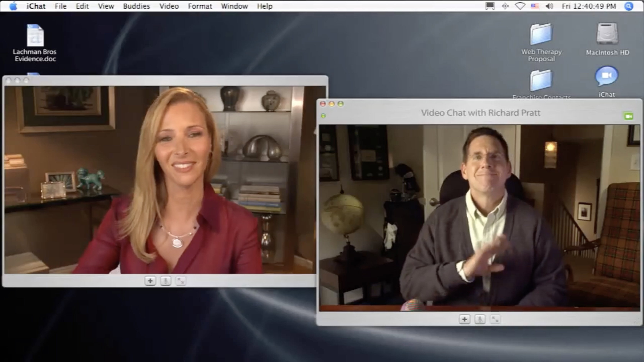Click the Bluetooth-style status icon in menu bar
644x362 pixels.
tap(505, 6)
